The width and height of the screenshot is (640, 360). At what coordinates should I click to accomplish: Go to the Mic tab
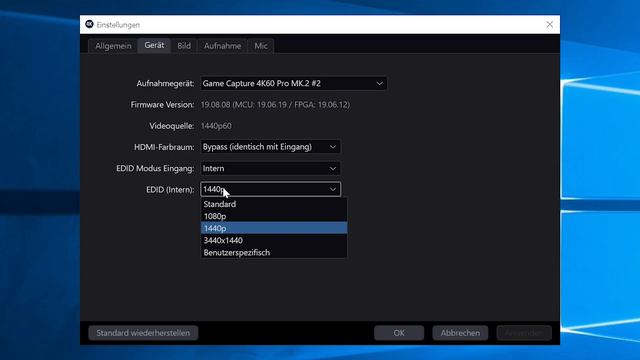(x=261, y=46)
